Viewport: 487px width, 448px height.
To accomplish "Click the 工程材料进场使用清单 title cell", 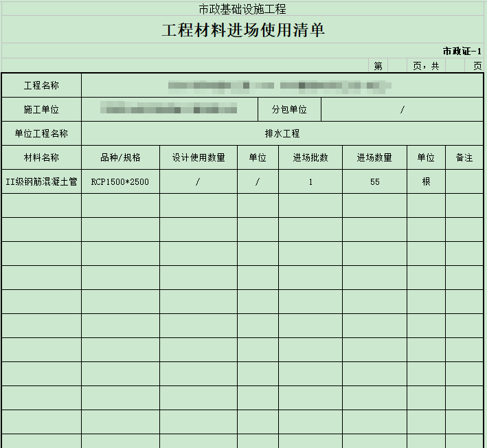I will point(243,30).
